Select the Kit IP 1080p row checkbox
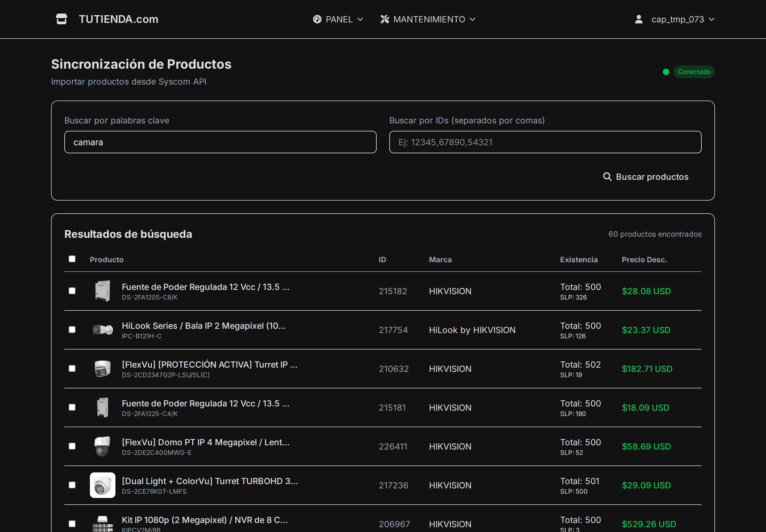 [72, 524]
